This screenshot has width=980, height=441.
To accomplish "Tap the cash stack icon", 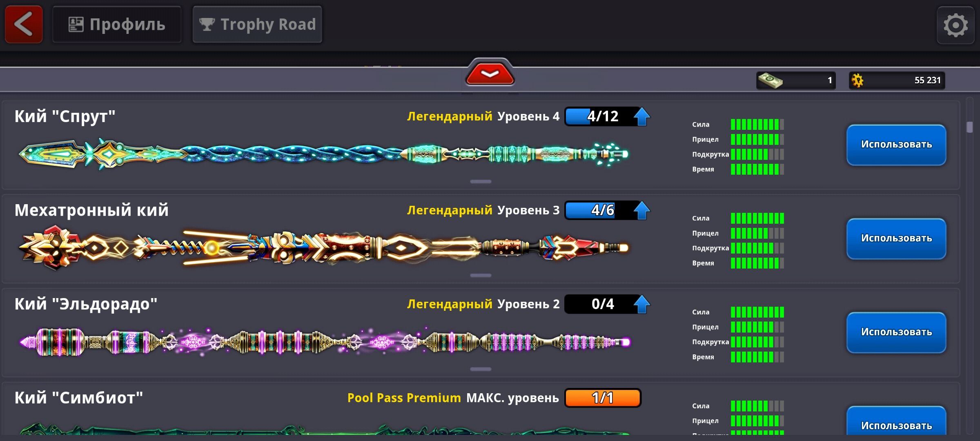I will tap(770, 80).
